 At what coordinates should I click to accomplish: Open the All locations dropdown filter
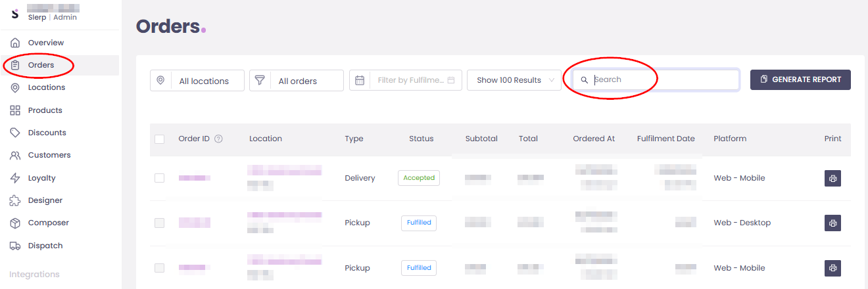(197, 81)
